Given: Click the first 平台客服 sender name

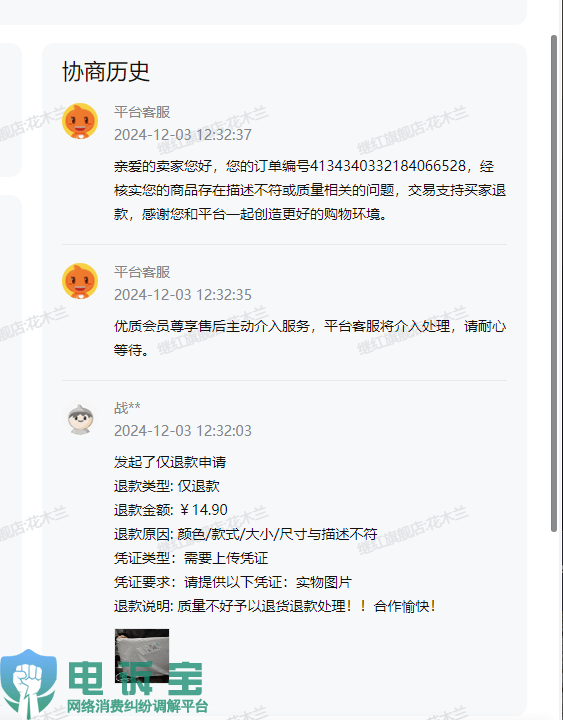Looking at the screenshot, I should coord(142,112).
